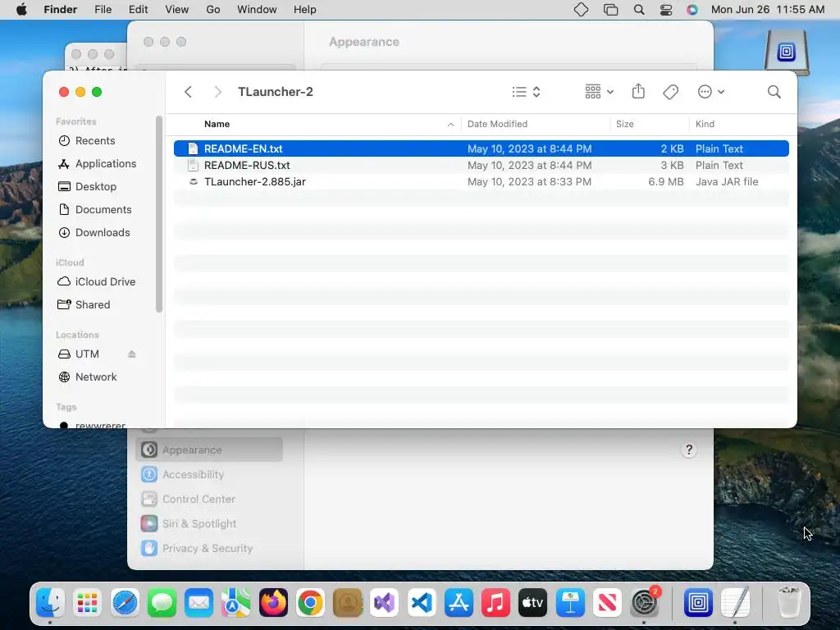Click the Edit Tags toolbar icon
This screenshot has width=840, height=630.
tap(670, 92)
